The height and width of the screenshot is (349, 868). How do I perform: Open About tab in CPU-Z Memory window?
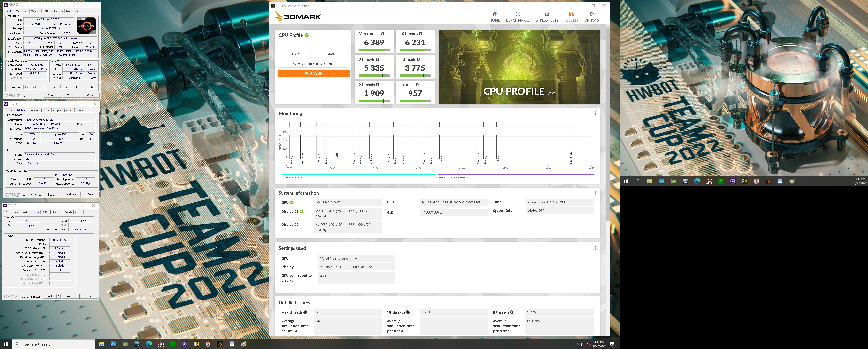pyautogui.click(x=78, y=213)
